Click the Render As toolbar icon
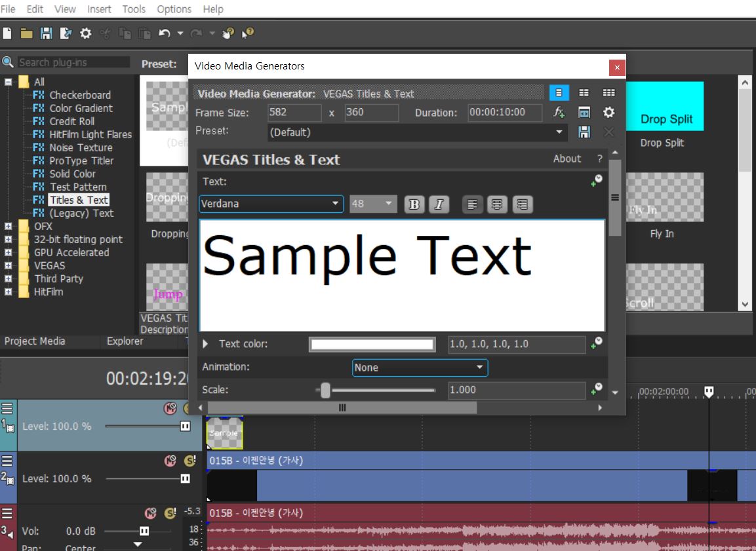The image size is (756, 551). pos(66,33)
